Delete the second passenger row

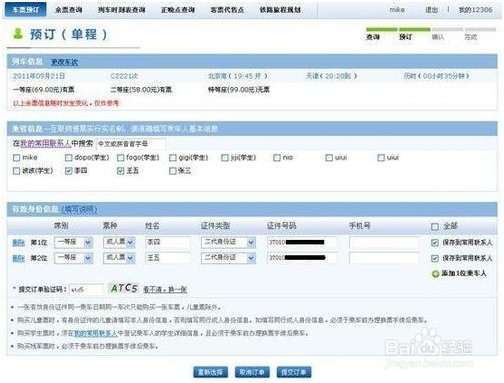tap(19, 258)
